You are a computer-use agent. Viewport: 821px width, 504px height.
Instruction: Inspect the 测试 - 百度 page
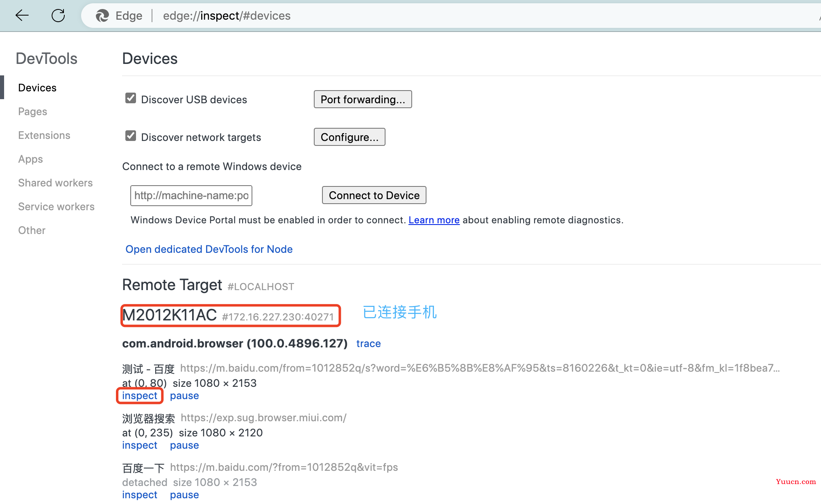click(x=140, y=395)
